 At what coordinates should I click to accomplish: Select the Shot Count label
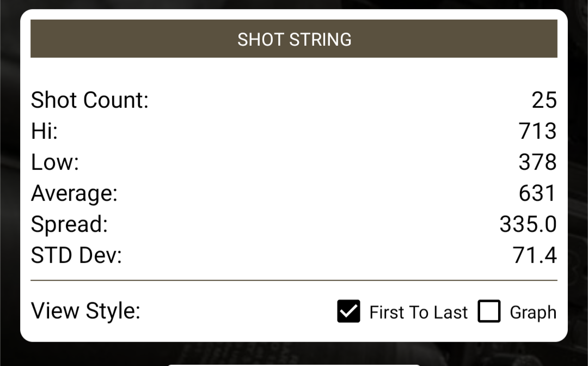(x=90, y=100)
